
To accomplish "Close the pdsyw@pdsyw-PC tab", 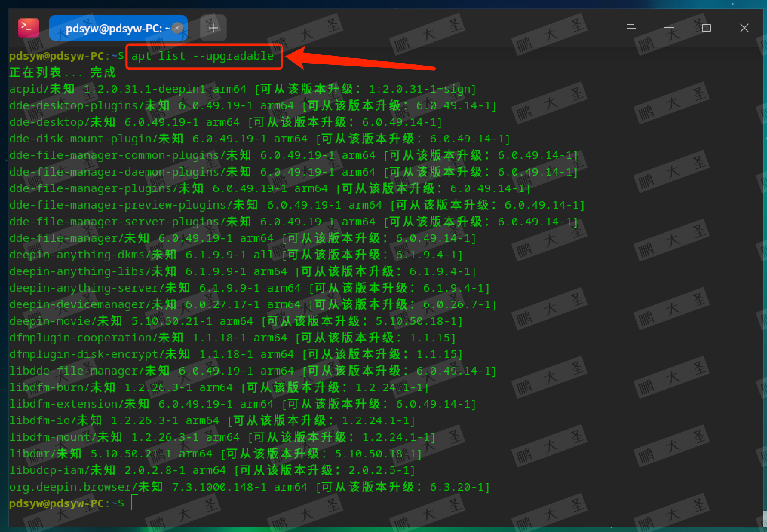I will click(x=177, y=28).
